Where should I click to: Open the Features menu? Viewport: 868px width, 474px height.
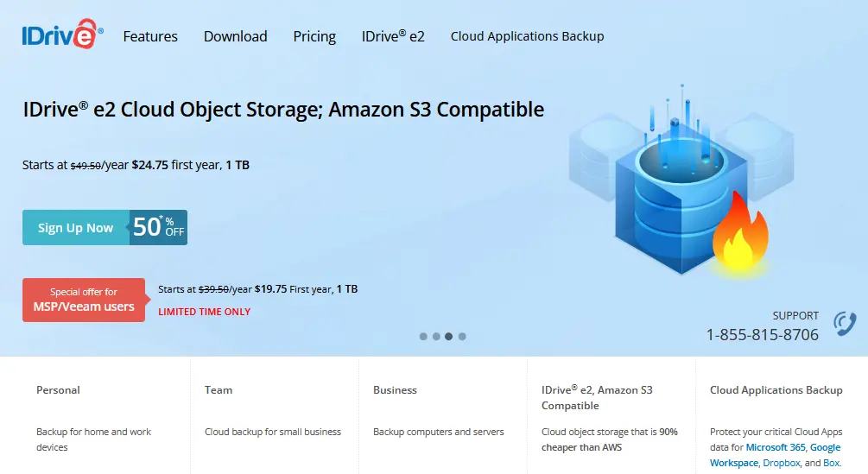tap(150, 36)
